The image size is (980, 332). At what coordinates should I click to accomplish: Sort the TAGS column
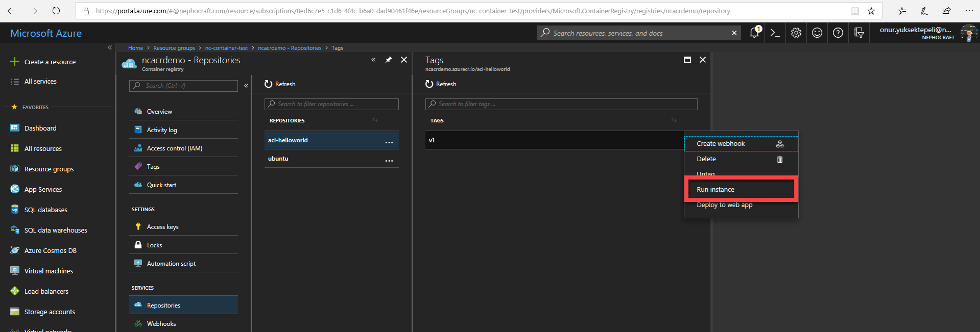pyautogui.click(x=674, y=120)
